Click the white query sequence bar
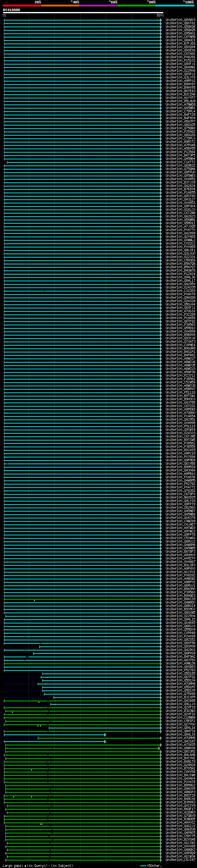This screenshot has width=197, height=868. (83, 13)
